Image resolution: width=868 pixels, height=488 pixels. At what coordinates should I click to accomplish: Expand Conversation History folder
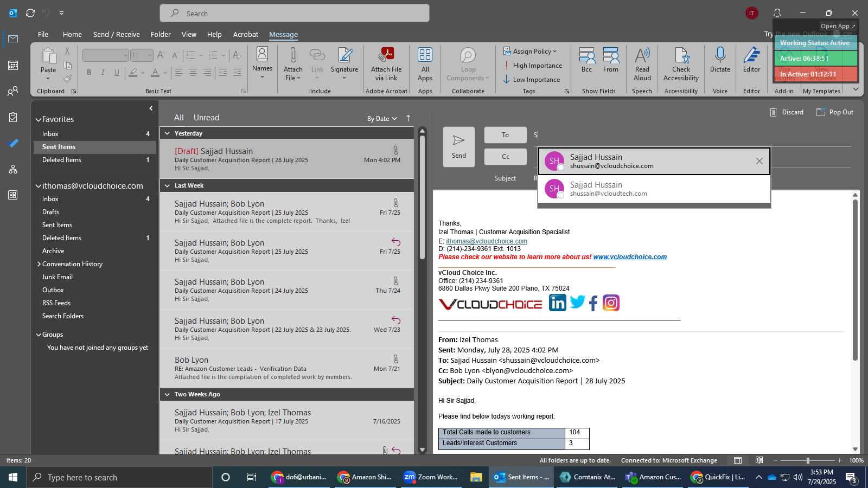point(39,264)
